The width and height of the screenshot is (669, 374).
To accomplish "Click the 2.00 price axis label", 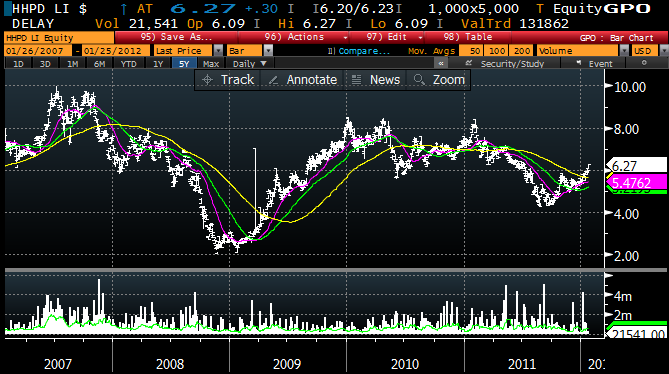I will pyautogui.click(x=626, y=256).
